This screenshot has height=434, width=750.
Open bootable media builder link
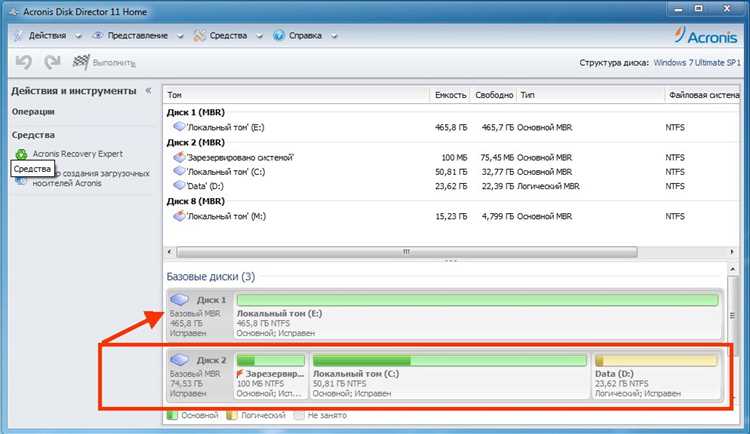[x=91, y=178]
